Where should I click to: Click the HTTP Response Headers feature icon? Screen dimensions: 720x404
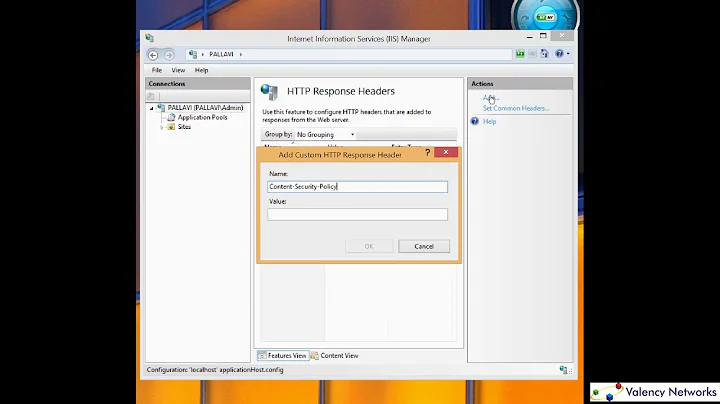click(x=270, y=92)
